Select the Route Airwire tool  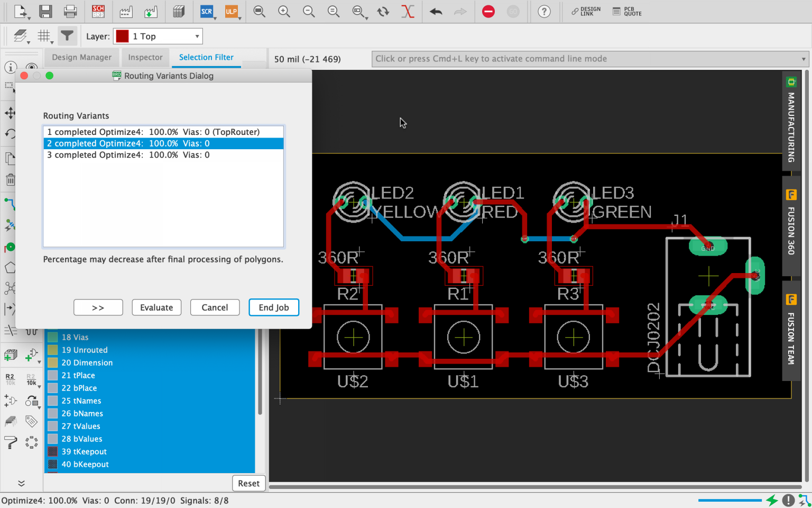[11, 203]
